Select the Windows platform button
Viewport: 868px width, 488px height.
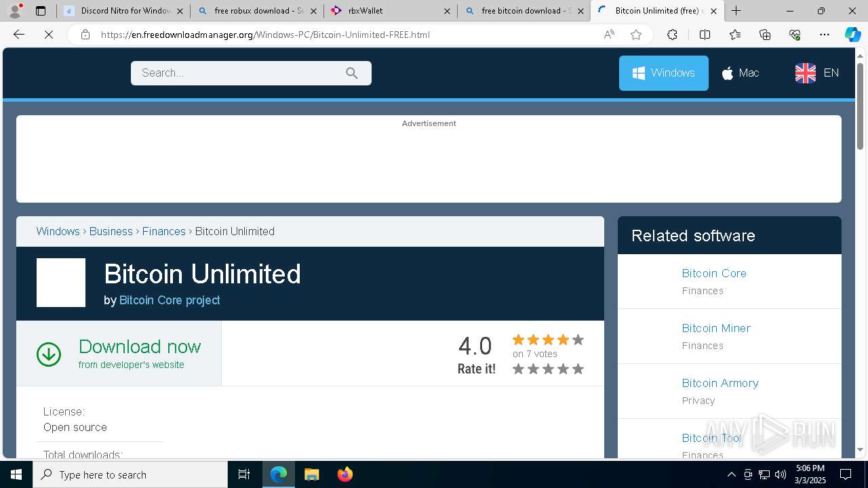pos(663,73)
